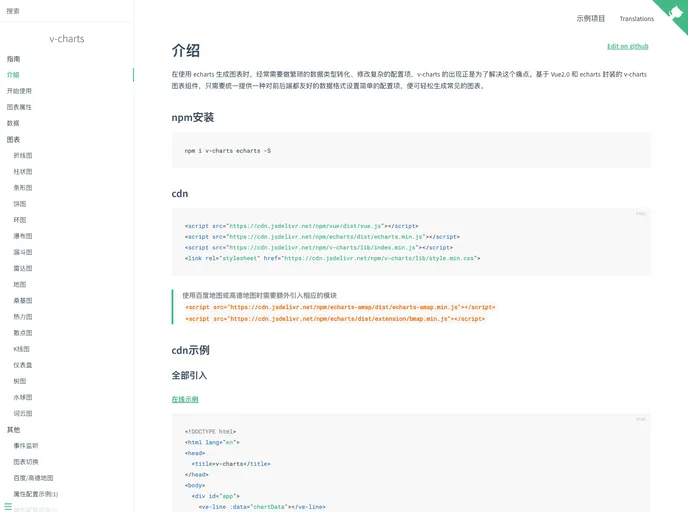Viewport: 688px width, 512px height.
Task: Open 图表属性 sidebar entry
Action: click(19, 107)
